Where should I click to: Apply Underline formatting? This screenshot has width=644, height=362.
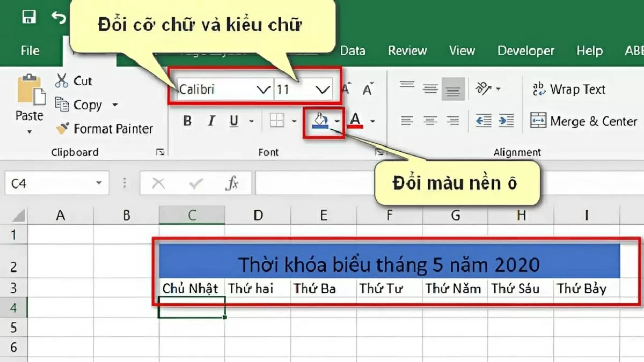[x=233, y=121]
